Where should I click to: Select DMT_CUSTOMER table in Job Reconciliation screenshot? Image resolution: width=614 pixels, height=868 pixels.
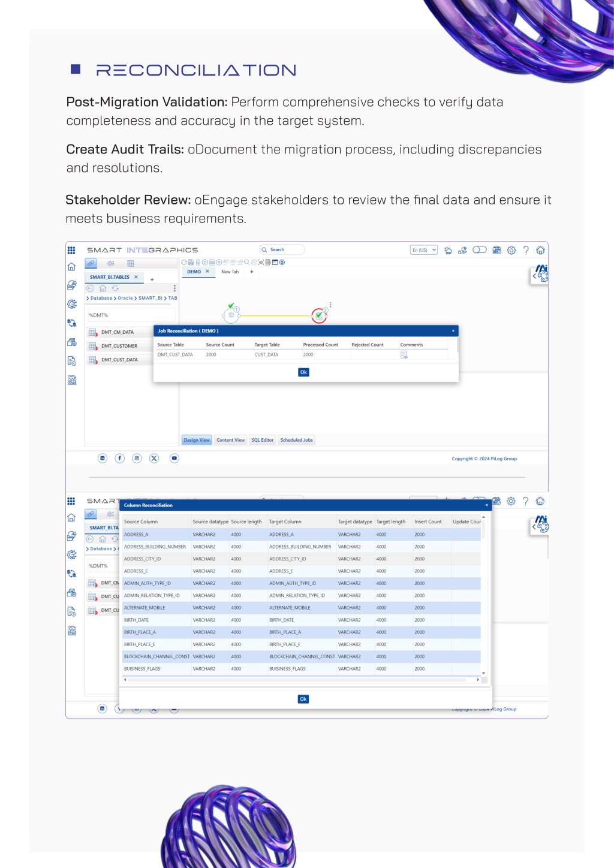coord(119,346)
